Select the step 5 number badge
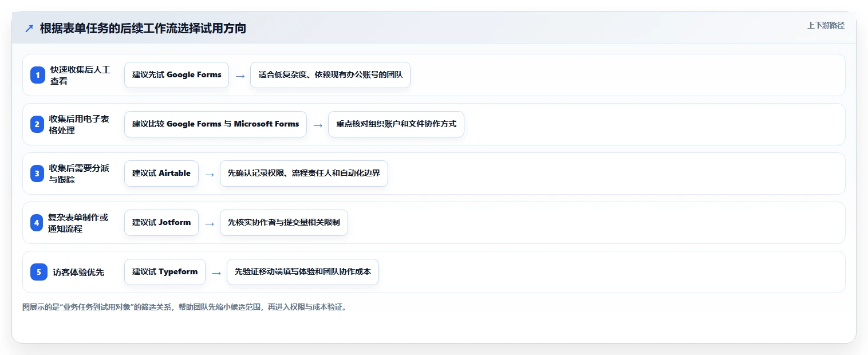The image size is (868, 355). [x=38, y=272]
